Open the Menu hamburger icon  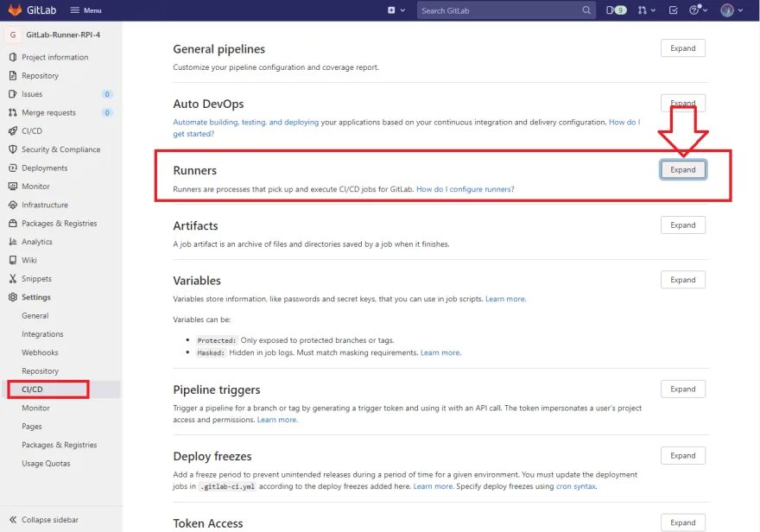(74, 10)
